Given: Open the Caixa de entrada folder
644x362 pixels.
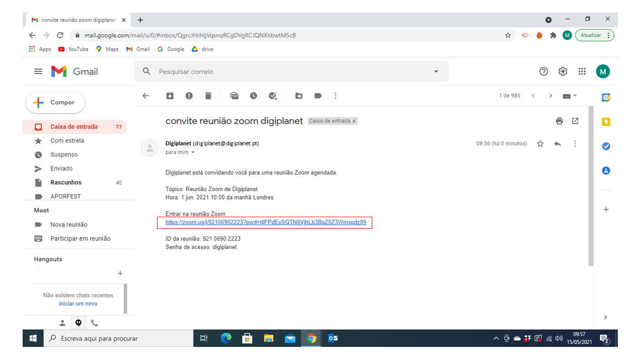Looking at the screenshot, I should pyautogui.click(x=74, y=127).
